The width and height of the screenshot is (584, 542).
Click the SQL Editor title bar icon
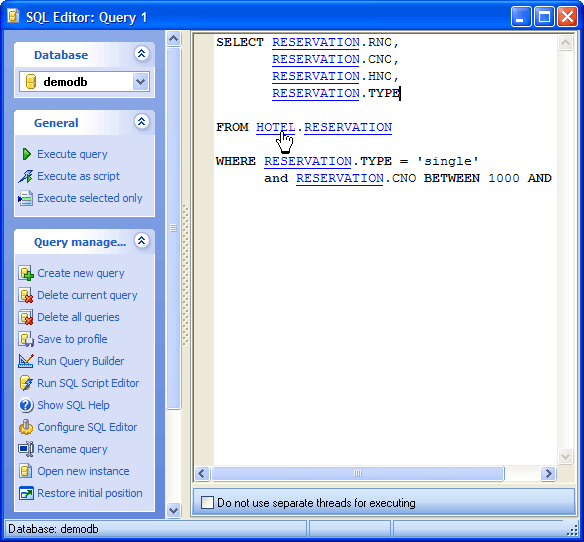13,16
